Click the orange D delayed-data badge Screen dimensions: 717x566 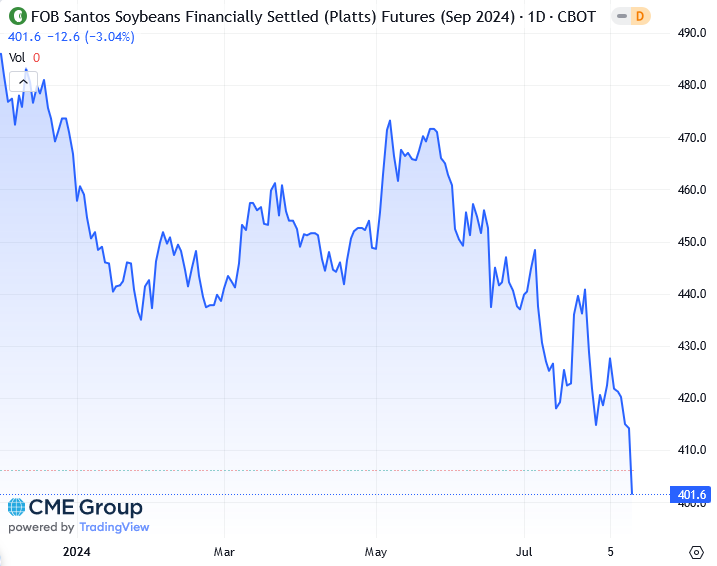click(x=640, y=16)
